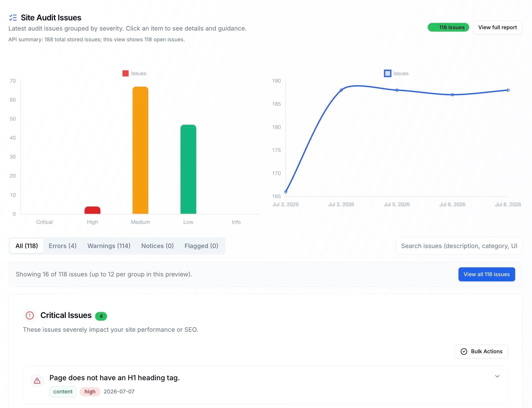The height and width of the screenshot is (408, 532).
Task: Click View all 118 issues button
Action: [x=487, y=274]
